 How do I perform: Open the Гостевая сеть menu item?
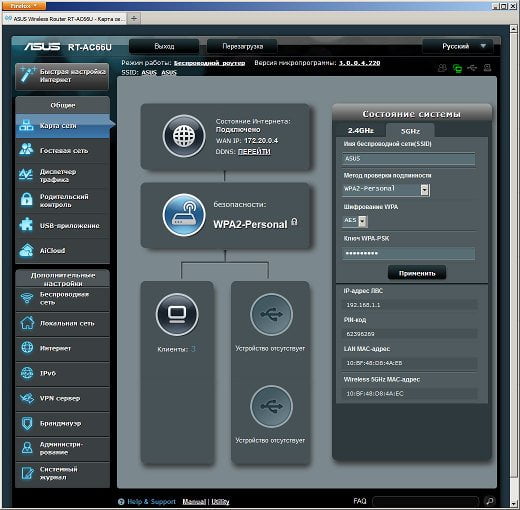[x=62, y=151]
